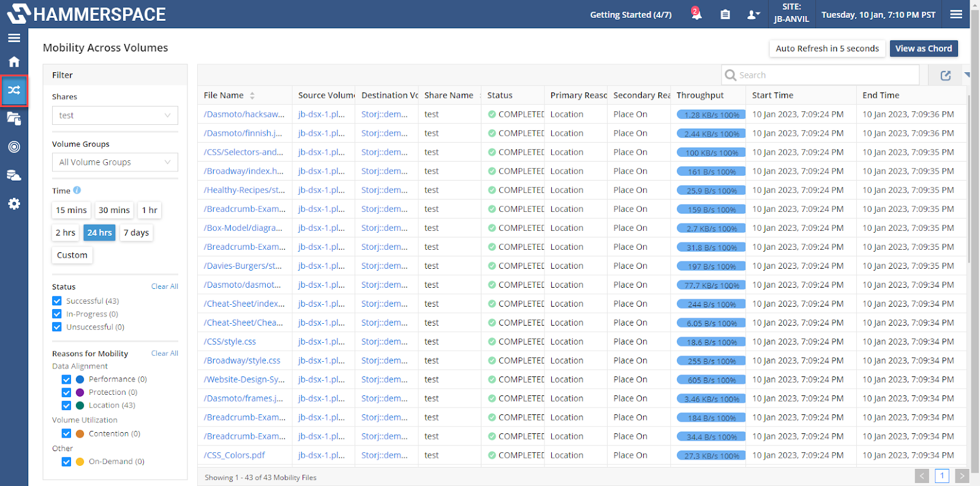The width and height of the screenshot is (980, 486).
Task: Go to the next page arrow
Action: pyautogui.click(x=962, y=476)
